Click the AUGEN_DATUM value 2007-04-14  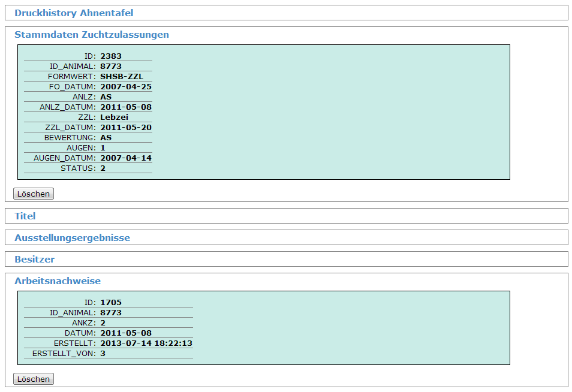pos(126,158)
